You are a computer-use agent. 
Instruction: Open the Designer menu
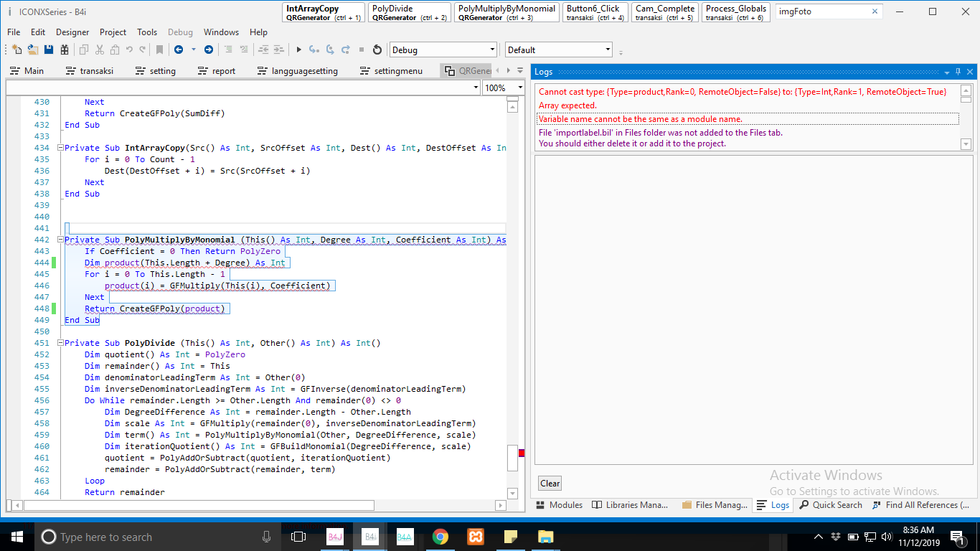click(72, 32)
